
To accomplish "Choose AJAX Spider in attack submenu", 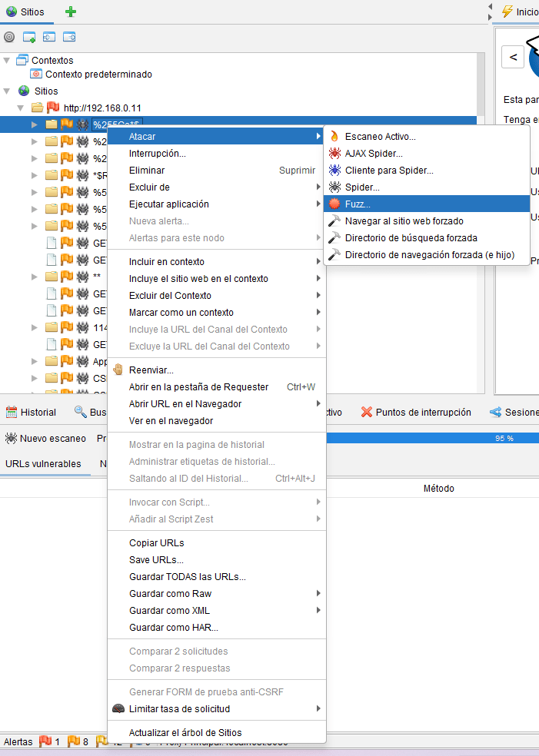I will 374,153.
